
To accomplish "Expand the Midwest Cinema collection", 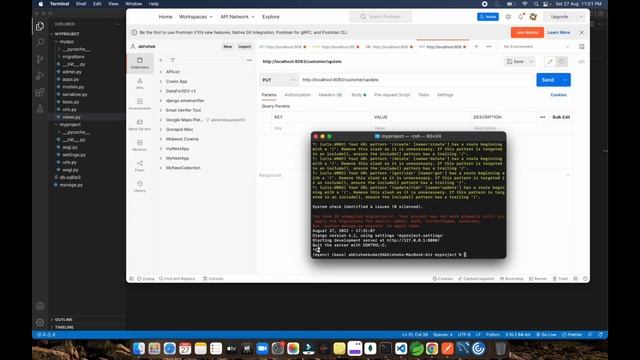I will click(x=161, y=139).
